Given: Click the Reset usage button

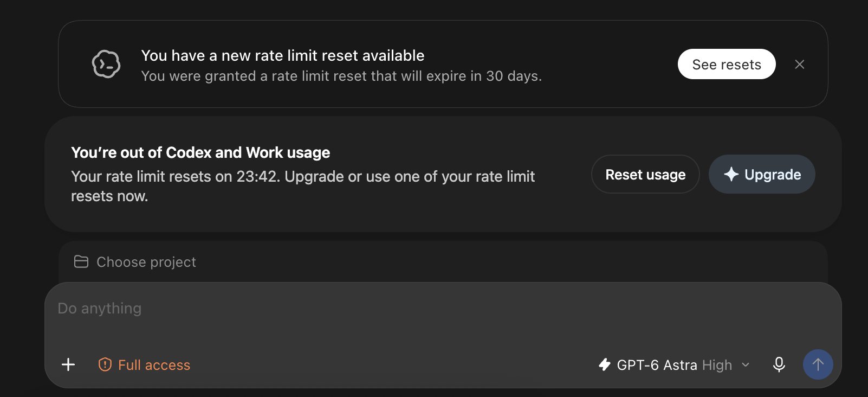Looking at the screenshot, I should click(x=645, y=174).
